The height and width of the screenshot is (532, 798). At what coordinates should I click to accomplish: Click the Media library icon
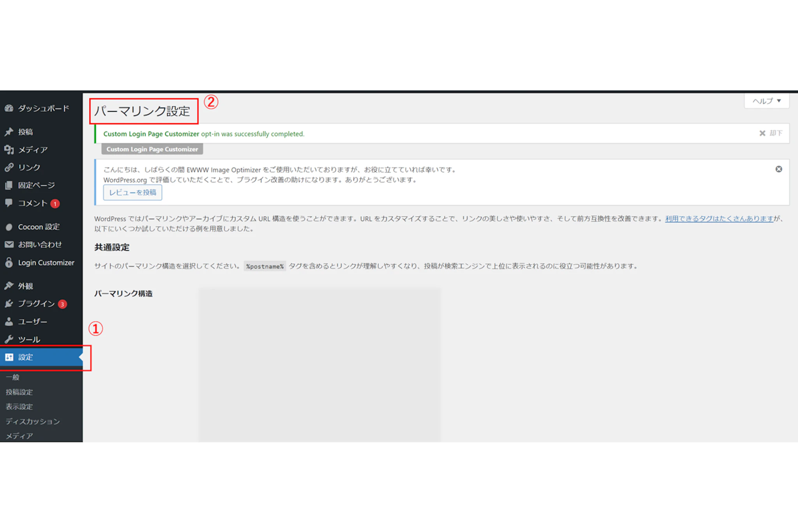pyautogui.click(x=9, y=150)
